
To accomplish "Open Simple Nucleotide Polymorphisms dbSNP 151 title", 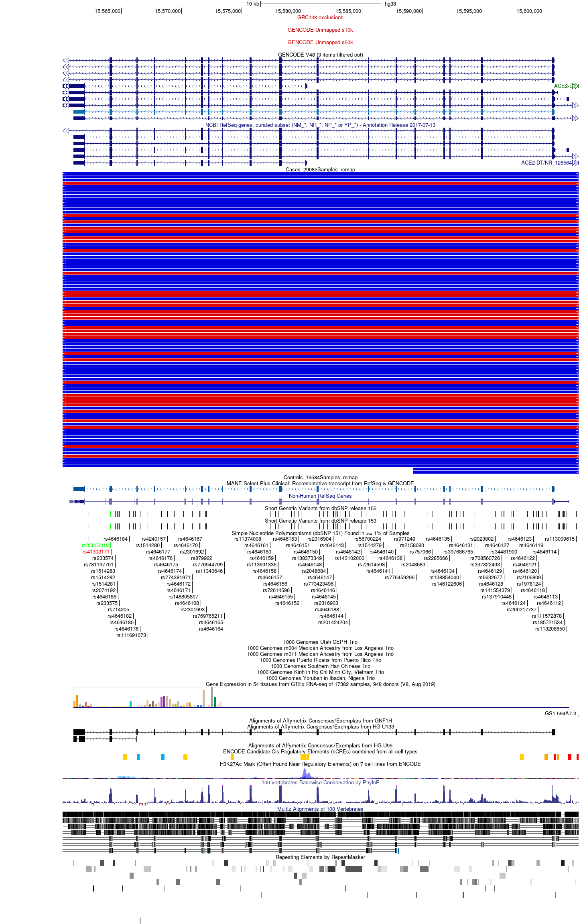I will pos(320,533).
